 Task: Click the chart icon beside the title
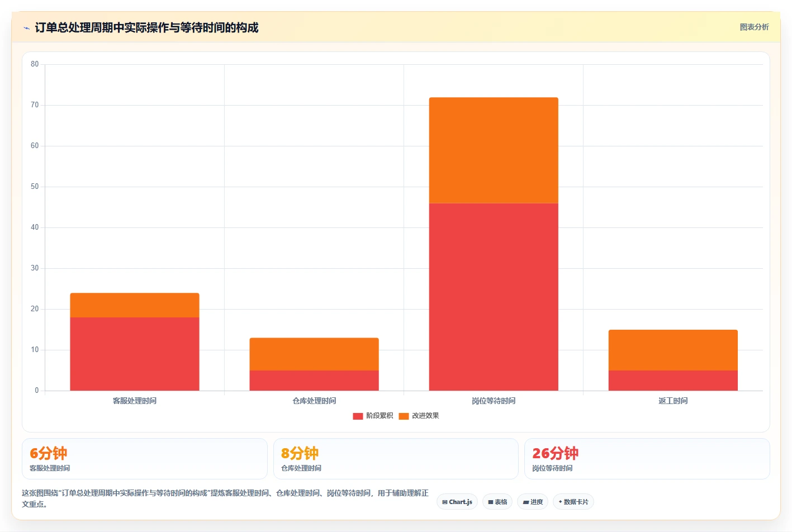click(26, 28)
